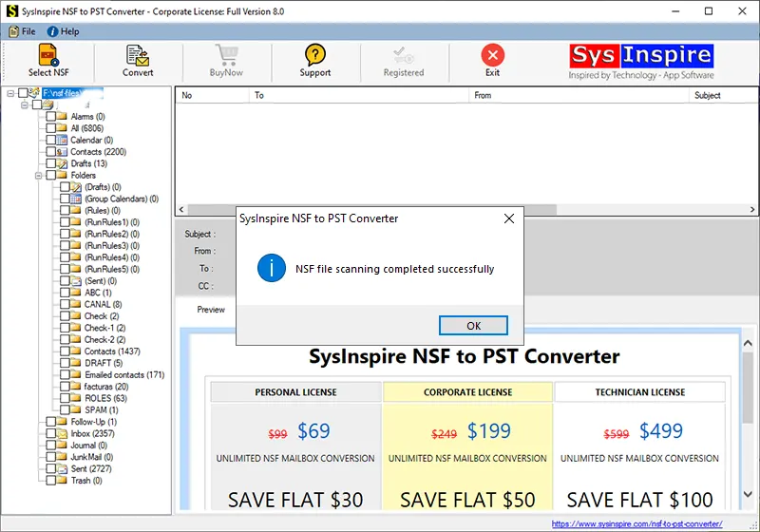760x532 pixels.
Task: Open the File menu
Action: coord(22,31)
